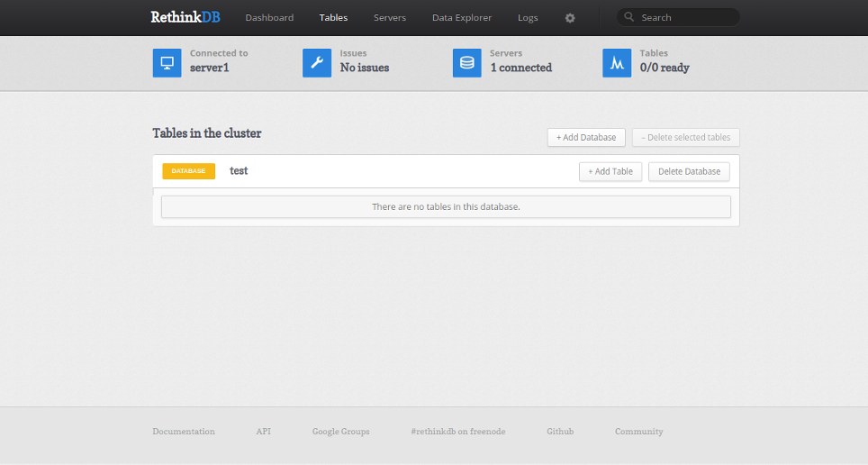Go to the Data Explorer tab

click(x=462, y=18)
